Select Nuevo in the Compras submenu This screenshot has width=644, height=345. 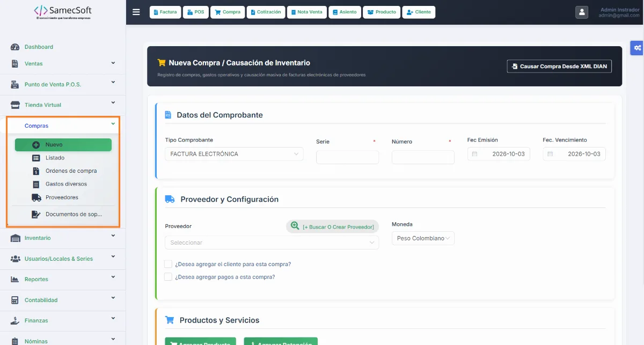63,145
